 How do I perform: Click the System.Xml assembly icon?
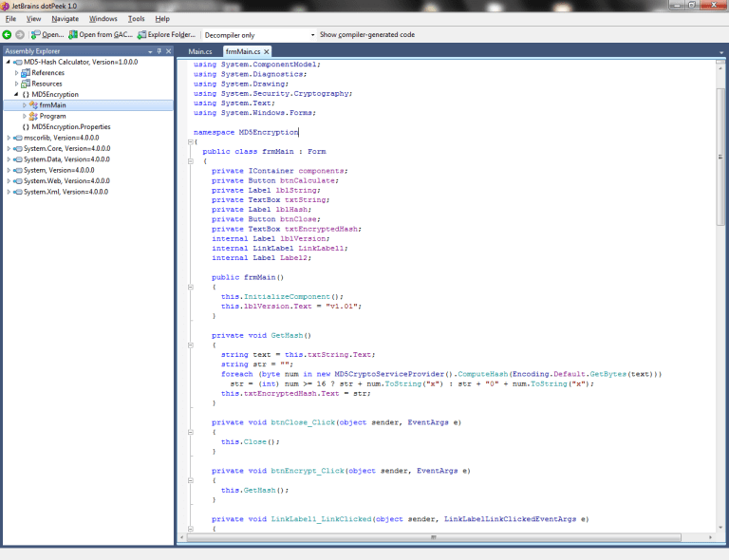pos(18,192)
